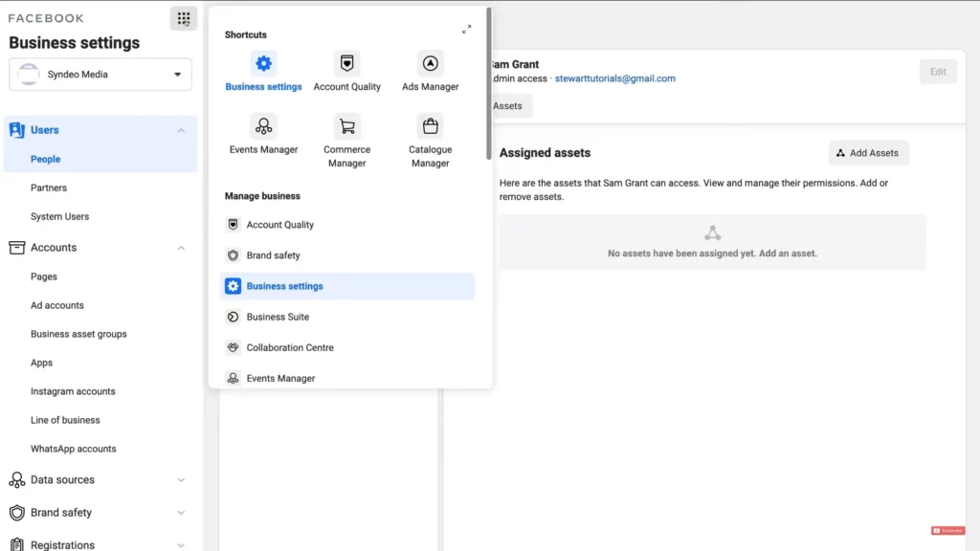The width and height of the screenshot is (980, 551).
Task: Click the Data sources sidebar icon
Action: (x=17, y=480)
